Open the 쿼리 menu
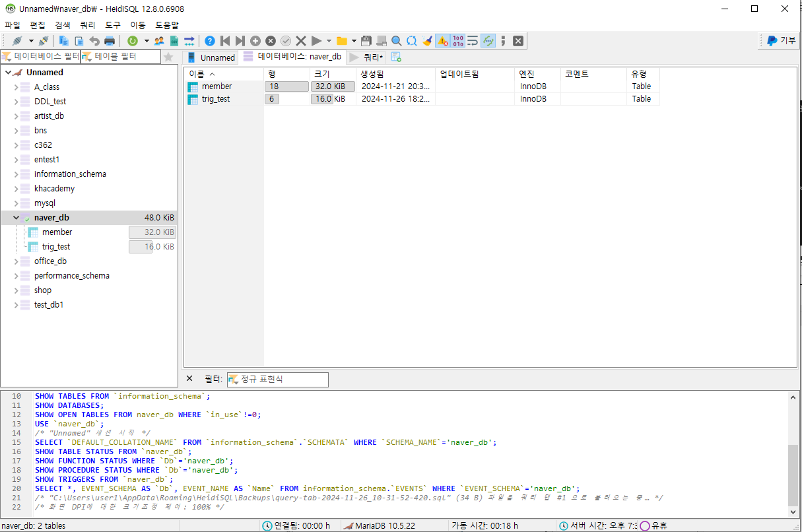The height and width of the screenshot is (532, 802). click(x=88, y=25)
